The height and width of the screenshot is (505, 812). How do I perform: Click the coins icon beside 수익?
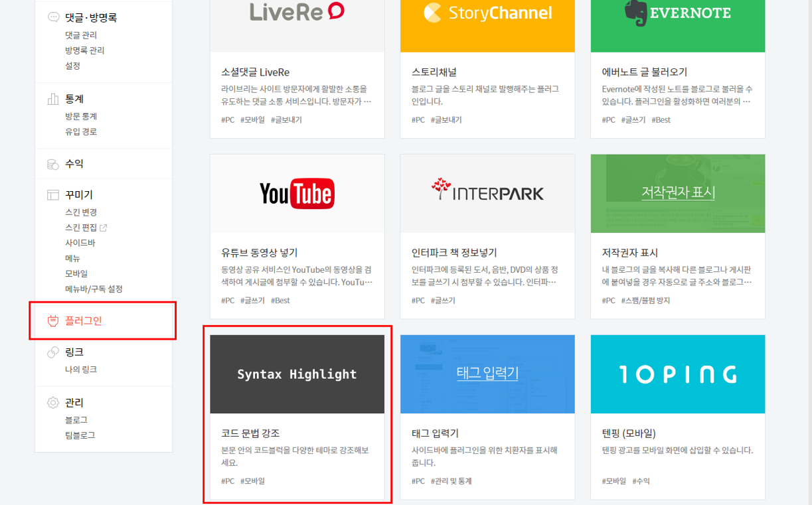pyautogui.click(x=53, y=164)
